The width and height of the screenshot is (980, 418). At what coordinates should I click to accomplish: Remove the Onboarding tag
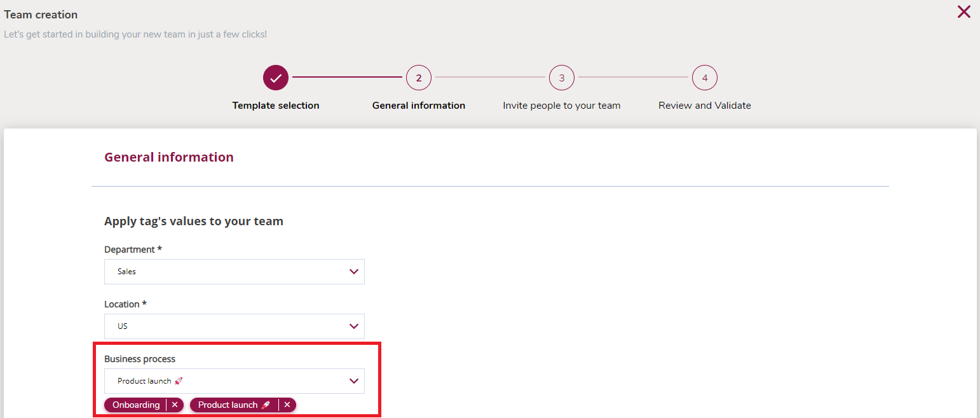[x=175, y=405]
